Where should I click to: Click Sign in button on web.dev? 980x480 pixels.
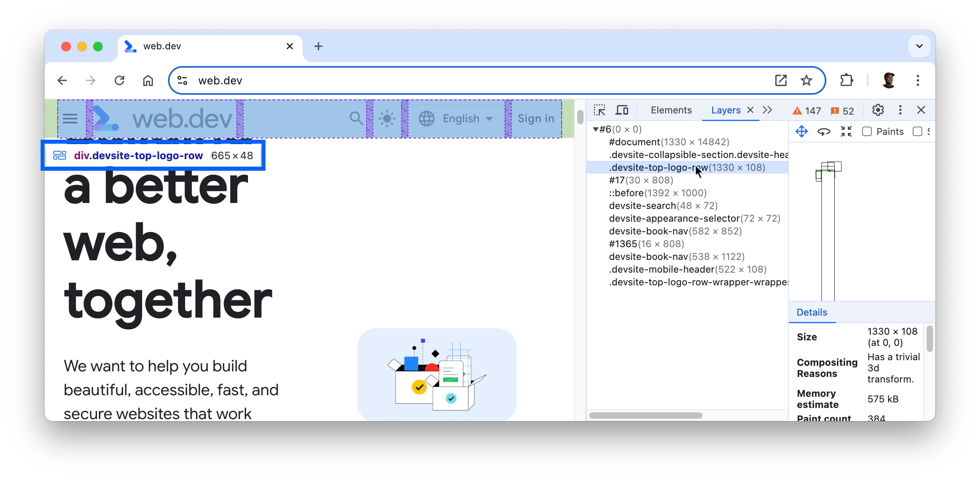click(x=536, y=118)
